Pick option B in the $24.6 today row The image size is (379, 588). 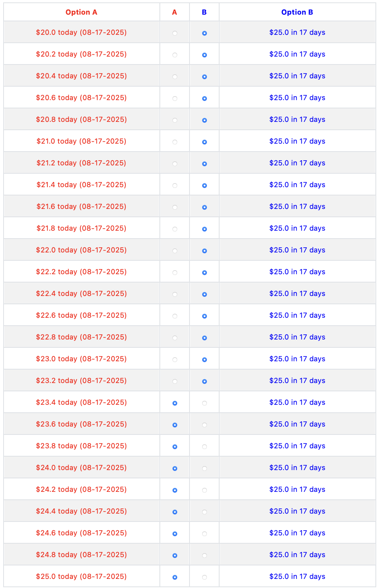205,534
